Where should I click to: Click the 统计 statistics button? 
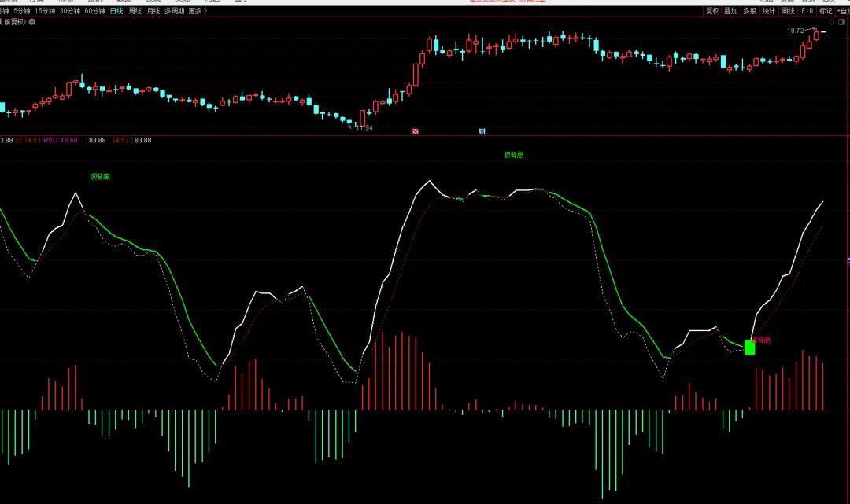pos(769,11)
